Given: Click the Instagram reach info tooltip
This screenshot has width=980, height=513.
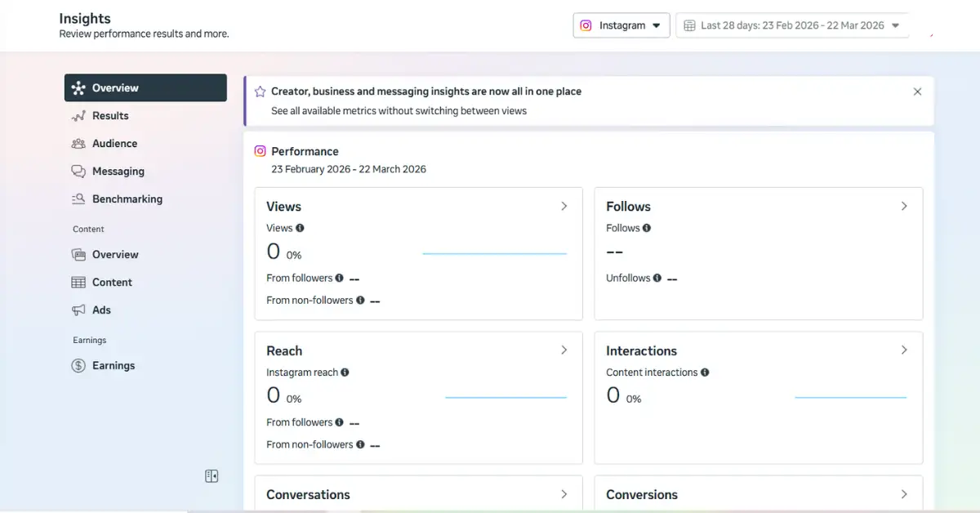Looking at the screenshot, I should click(344, 372).
